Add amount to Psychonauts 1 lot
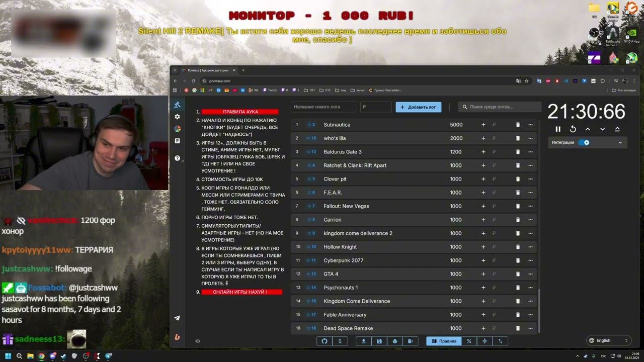Image resolution: width=644 pixels, height=362 pixels. [x=484, y=288]
